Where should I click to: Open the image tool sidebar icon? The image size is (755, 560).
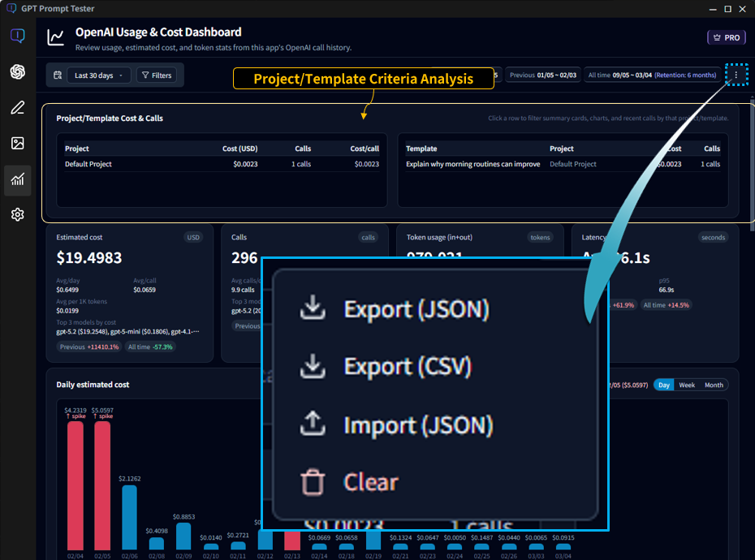pos(17,144)
